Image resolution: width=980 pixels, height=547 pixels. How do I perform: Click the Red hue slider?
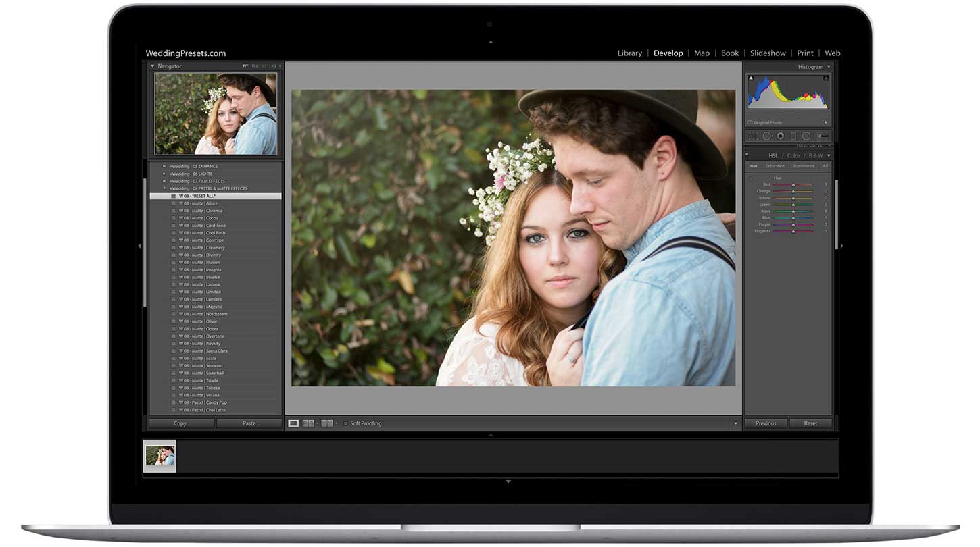pos(793,184)
